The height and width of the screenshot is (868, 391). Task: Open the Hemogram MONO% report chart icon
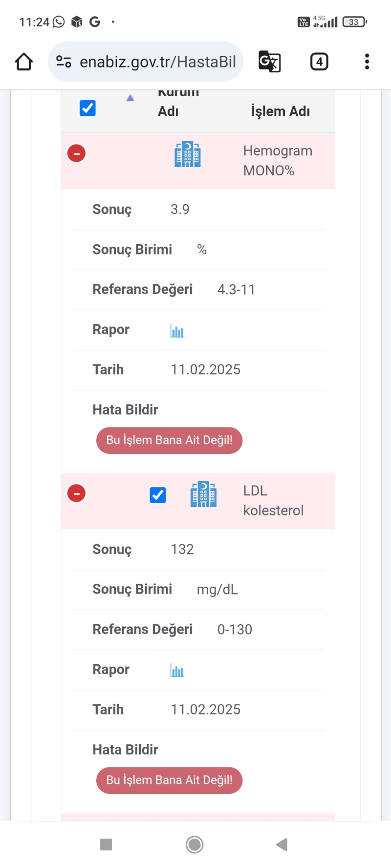tap(177, 331)
